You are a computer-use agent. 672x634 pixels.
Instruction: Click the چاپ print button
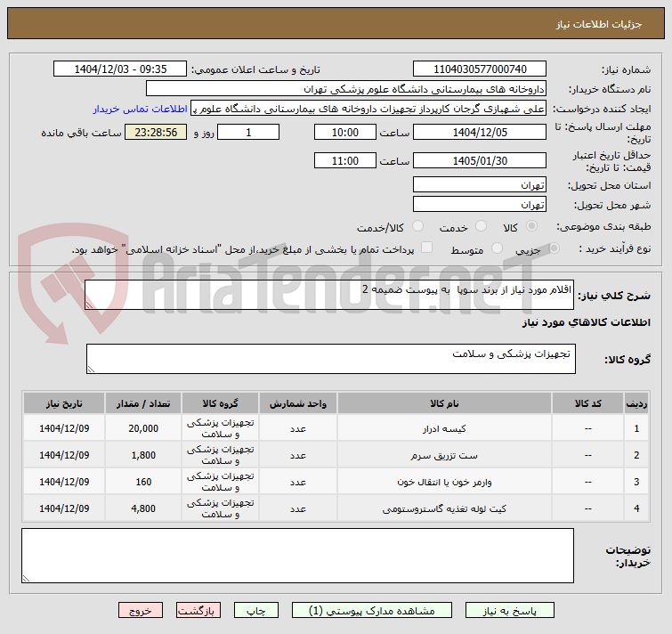[x=255, y=611]
